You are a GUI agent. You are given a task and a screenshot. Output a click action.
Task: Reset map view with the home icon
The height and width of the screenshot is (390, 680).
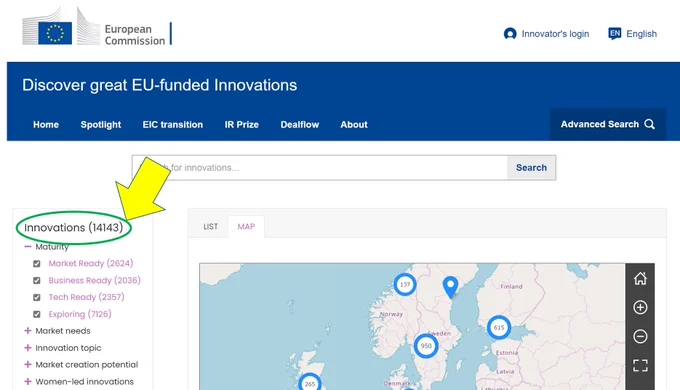[640, 279]
